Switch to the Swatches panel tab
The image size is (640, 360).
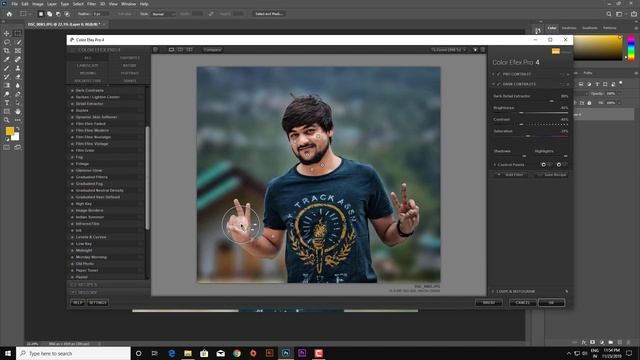pos(569,28)
